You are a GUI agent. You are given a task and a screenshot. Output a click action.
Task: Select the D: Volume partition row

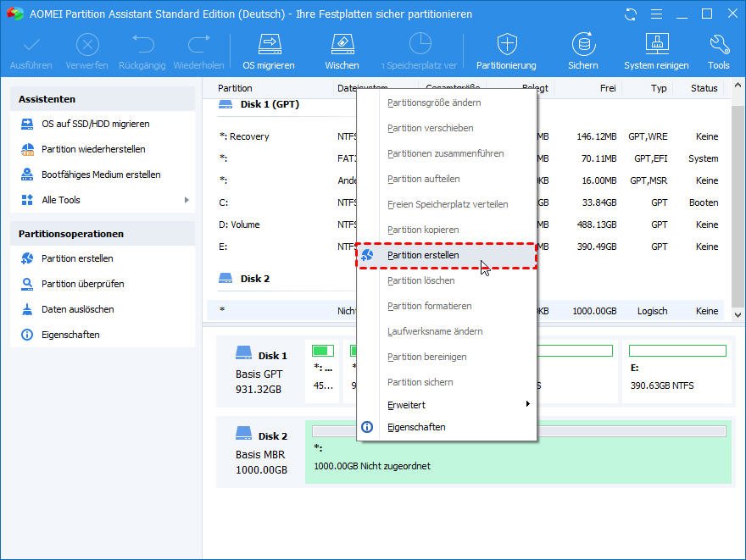point(465,225)
